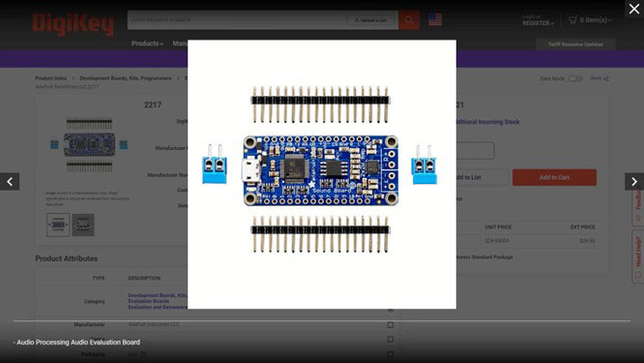The width and height of the screenshot is (644, 363).
Task: Click Development Boards, Kits, Programmers breadcrumb
Action: point(126,78)
